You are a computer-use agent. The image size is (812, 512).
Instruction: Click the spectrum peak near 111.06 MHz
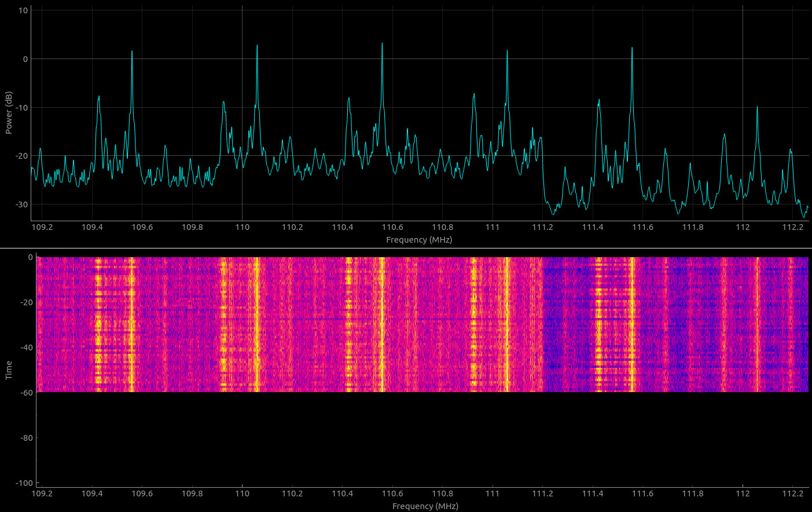point(507,50)
